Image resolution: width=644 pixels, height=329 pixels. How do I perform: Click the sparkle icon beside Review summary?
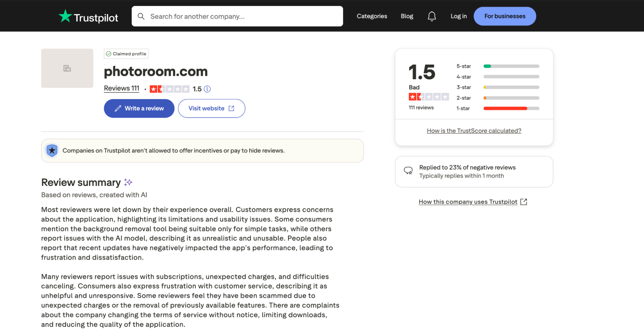point(128,182)
